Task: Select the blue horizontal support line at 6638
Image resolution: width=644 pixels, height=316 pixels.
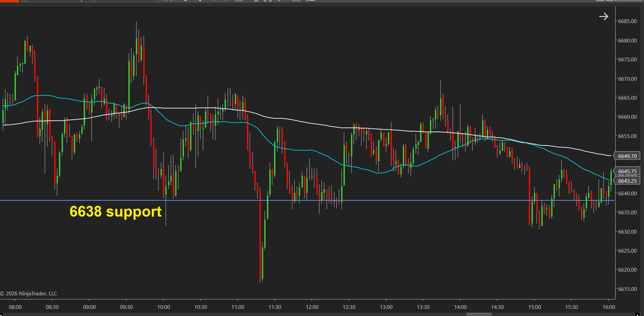Action: click(x=307, y=200)
